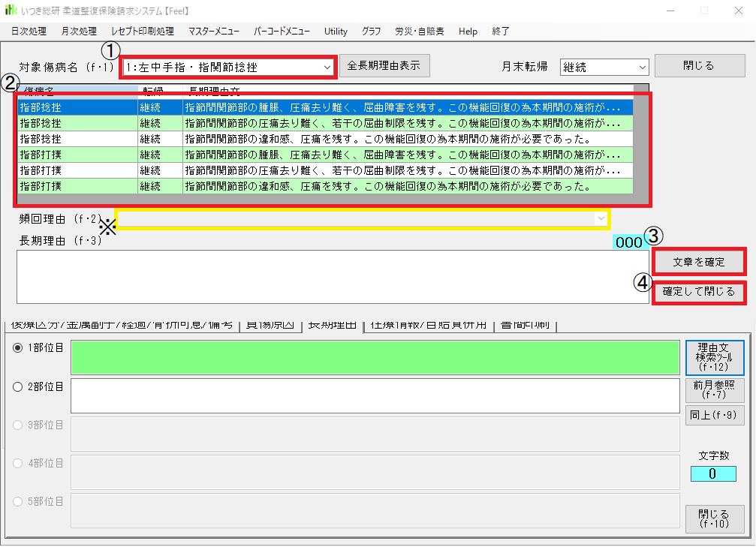Click the 長期理由 (f·3) text area
This screenshot has width=756, height=547.
tap(323, 277)
